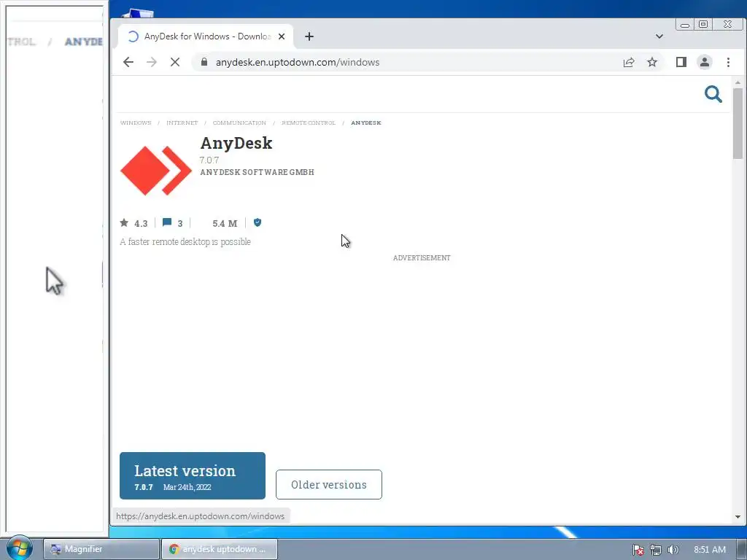Click the 8:51 AM clock
This screenshot has height=560, width=747.
(709, 550)
